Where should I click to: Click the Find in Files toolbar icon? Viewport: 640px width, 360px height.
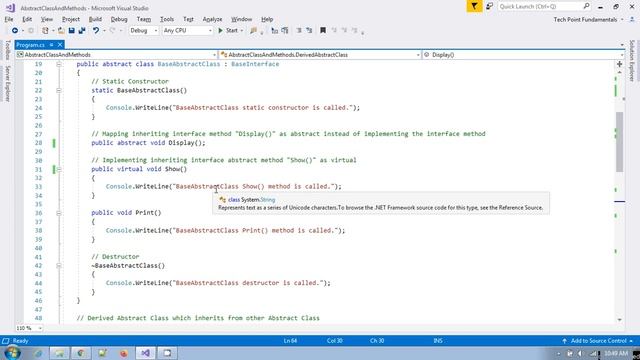pyautogui.click(x=253, y=31)
